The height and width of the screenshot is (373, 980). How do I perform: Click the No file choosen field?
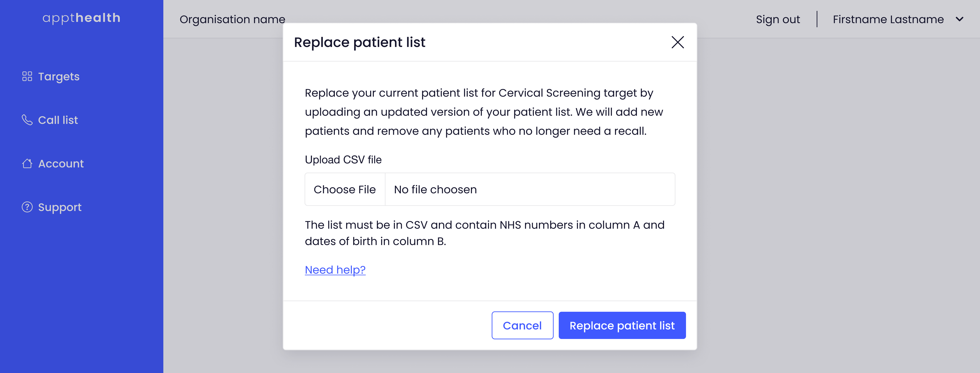[530, 189]
